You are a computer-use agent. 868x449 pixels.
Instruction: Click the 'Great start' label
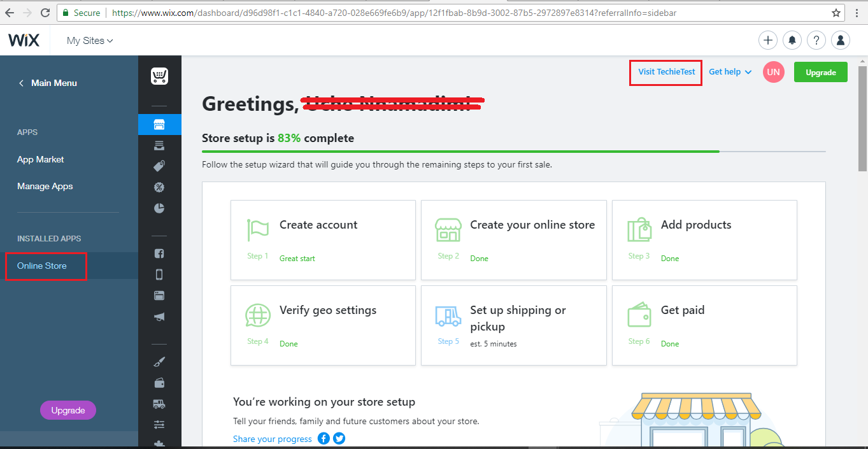click(x=297, y=259)
